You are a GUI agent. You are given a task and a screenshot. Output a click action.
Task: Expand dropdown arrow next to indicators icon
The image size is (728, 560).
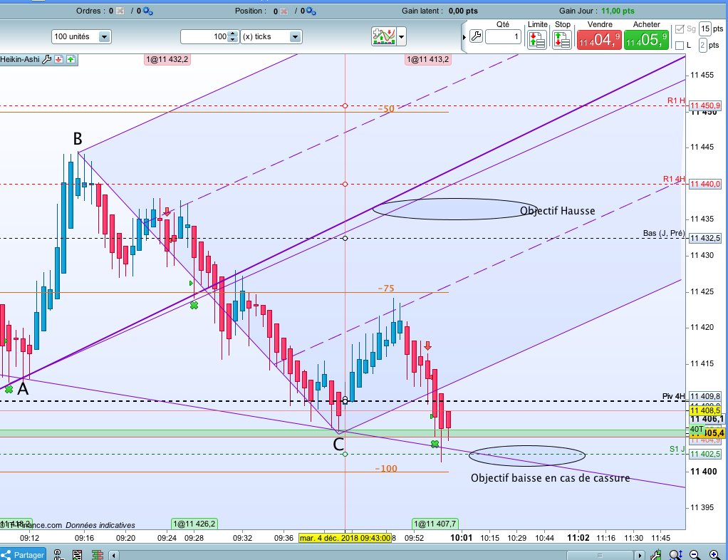[402, 36]
